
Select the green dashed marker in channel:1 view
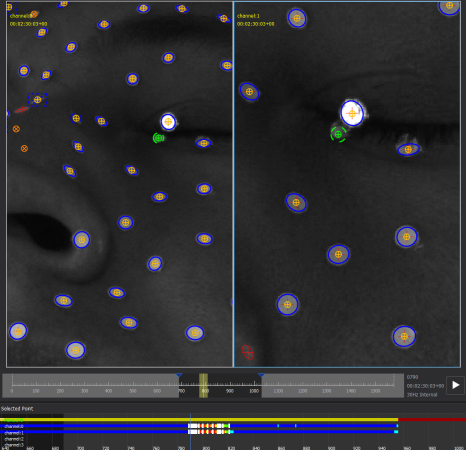point(338,134)
